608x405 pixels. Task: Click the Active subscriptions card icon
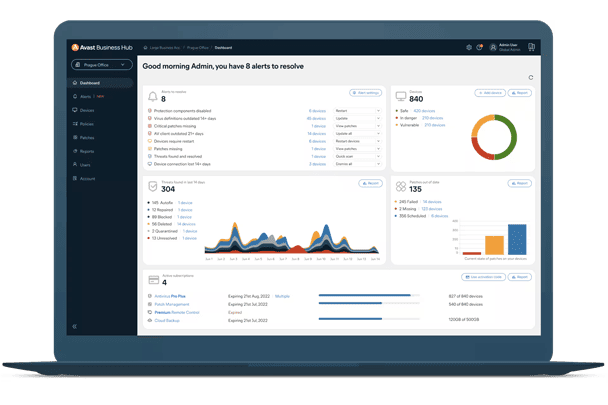tap(154, 280)
